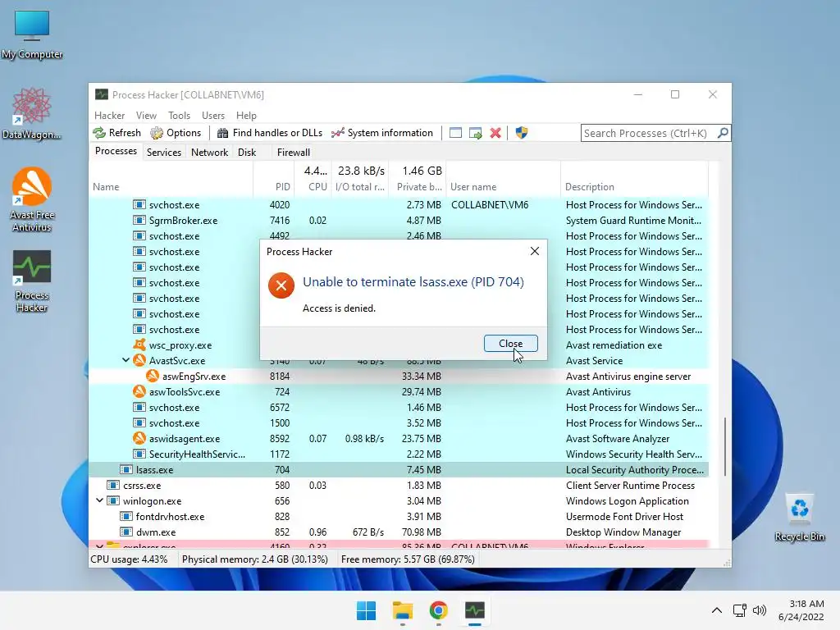Open Find handles or DLLs
This screenshot has width=840, height=630.
pos(270,133)
